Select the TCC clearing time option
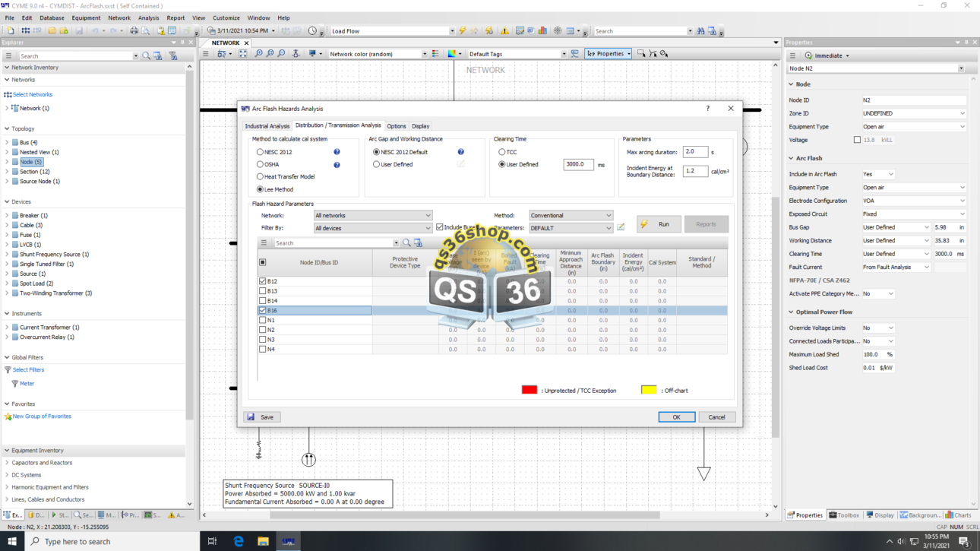980x551 pixels. 502,152
